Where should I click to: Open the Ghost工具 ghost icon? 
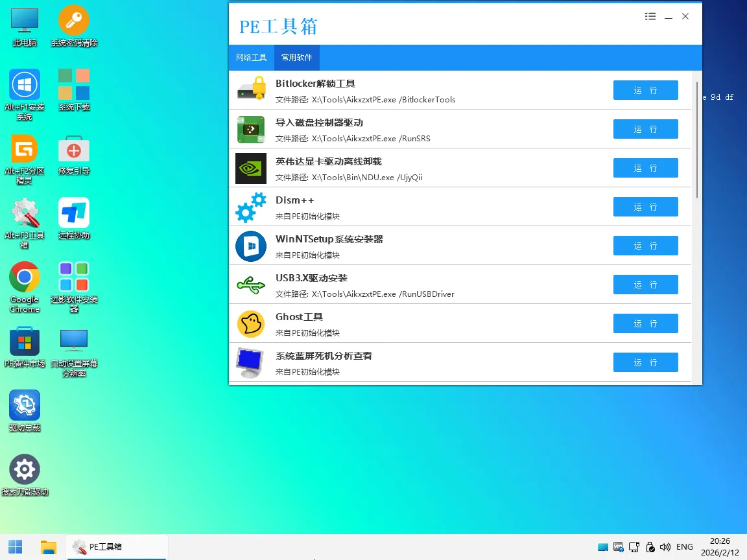tap(251, 323)
